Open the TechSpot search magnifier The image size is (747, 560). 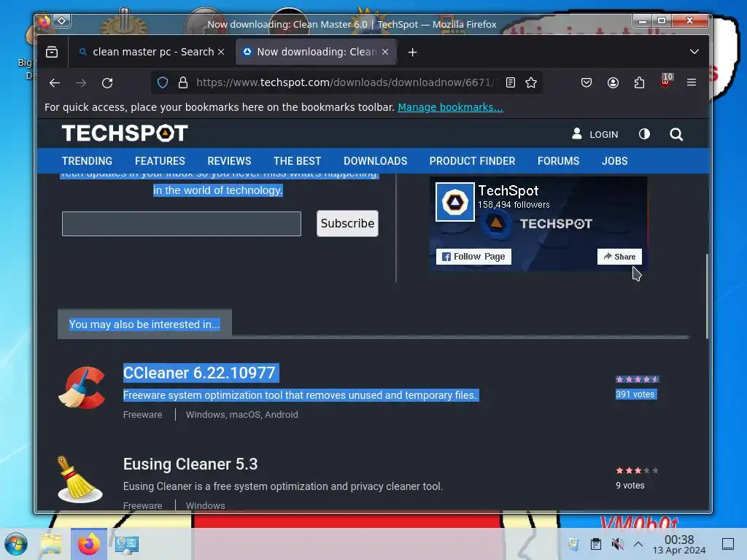pyautogui.click(x=676, y=134)
